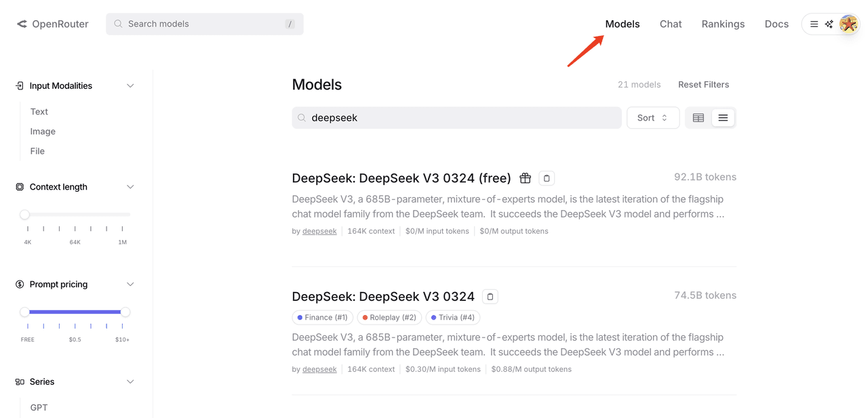Click the sparkle icon beside the avatar
868x418 pixels.
(829, 24)
